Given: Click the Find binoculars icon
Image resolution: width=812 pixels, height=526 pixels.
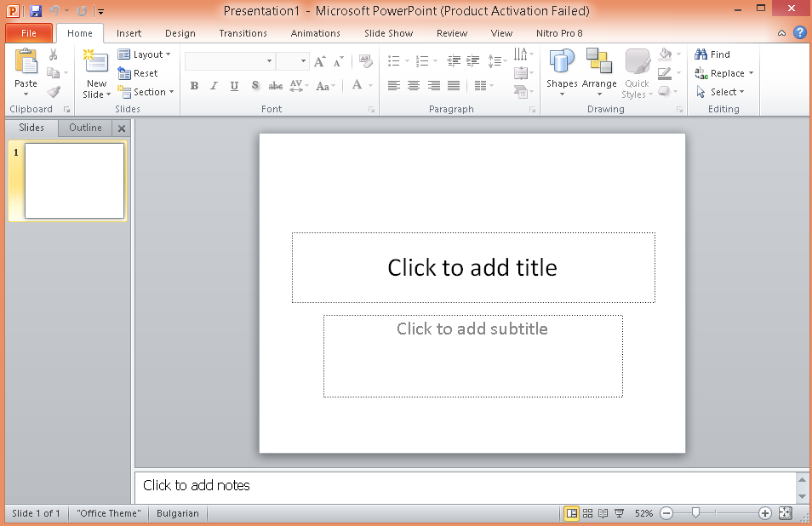Looking at the screenshot, I should 702,54.
